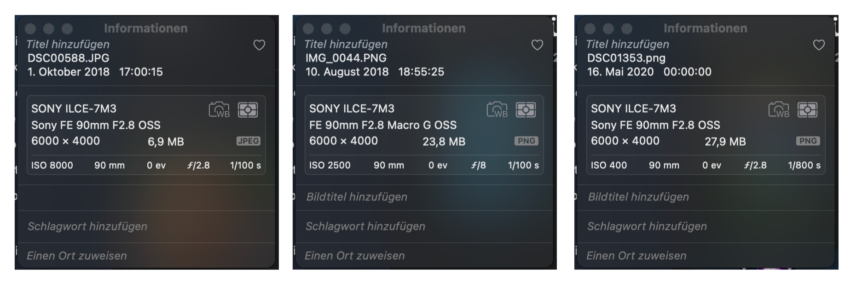
Task: Click metering mode icon for IMG_0044.PNG
Action: (526, 110)
